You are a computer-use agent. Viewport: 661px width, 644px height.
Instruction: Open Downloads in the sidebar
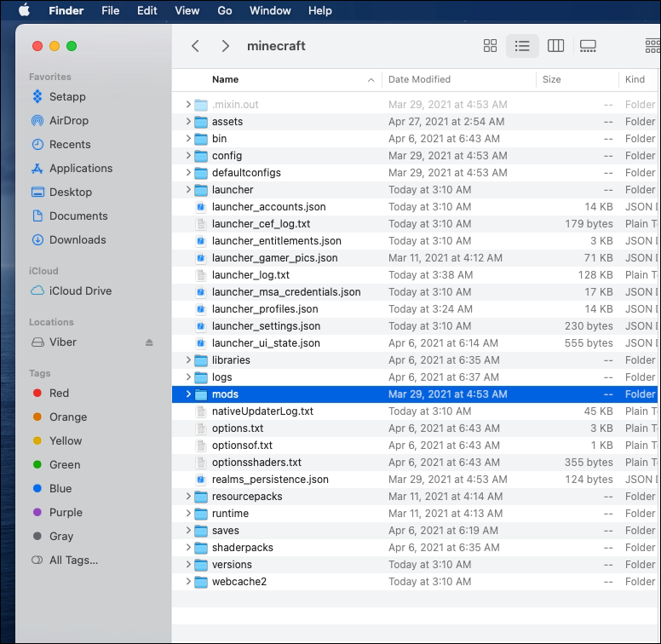tap(77, 240)
